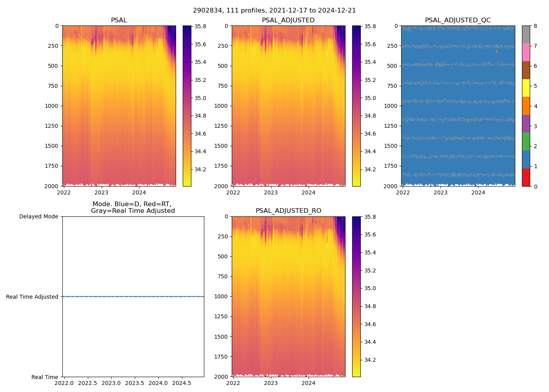Select the "Real Time Adjusted" axis label
The image size is (549, 392).
(32, 297)
